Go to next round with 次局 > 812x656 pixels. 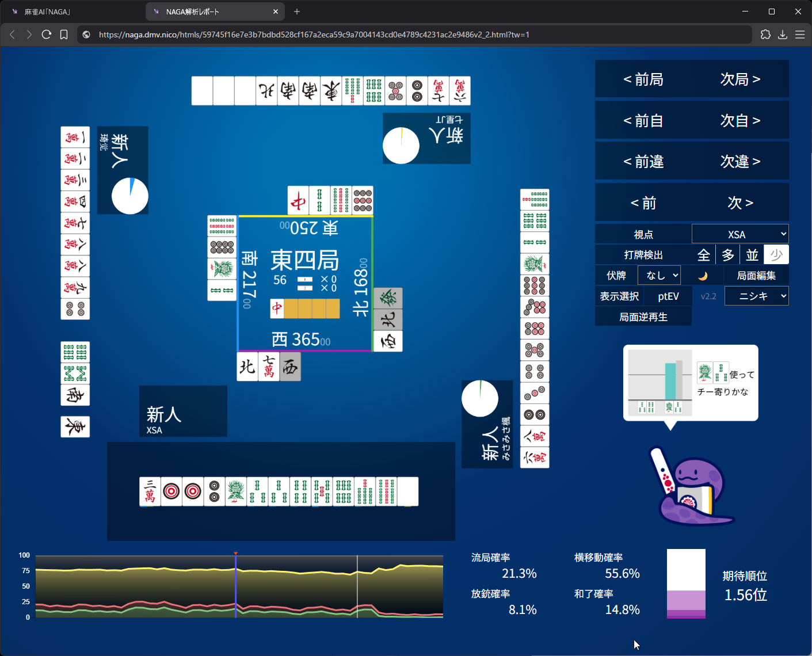(740, 79)
